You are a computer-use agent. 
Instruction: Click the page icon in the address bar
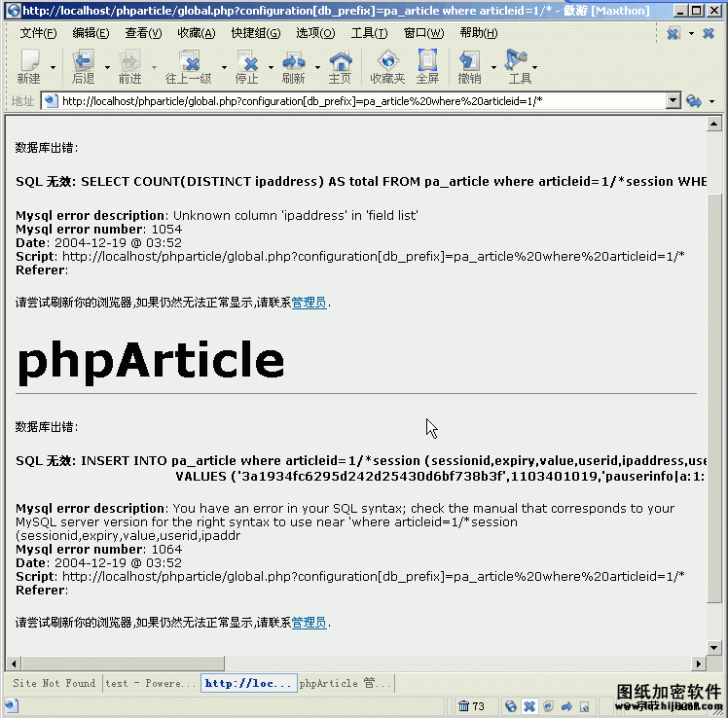(51, 101)
